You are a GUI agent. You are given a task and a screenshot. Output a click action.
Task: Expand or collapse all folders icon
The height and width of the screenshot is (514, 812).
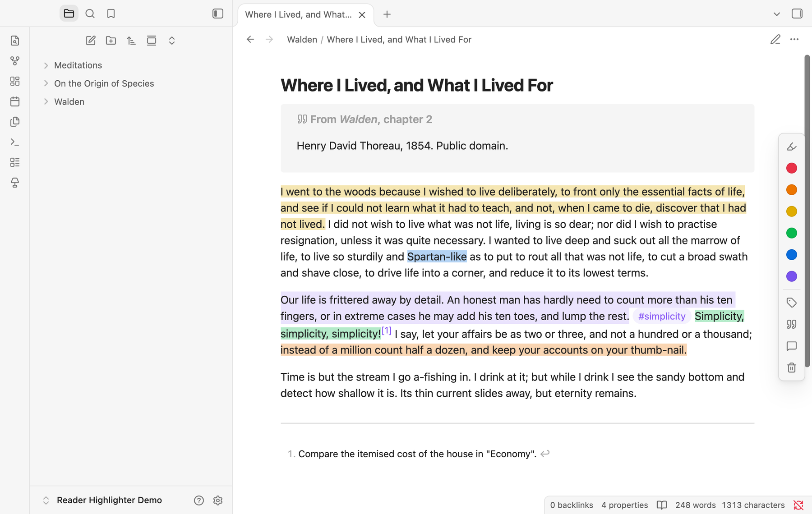pos(172,41)
